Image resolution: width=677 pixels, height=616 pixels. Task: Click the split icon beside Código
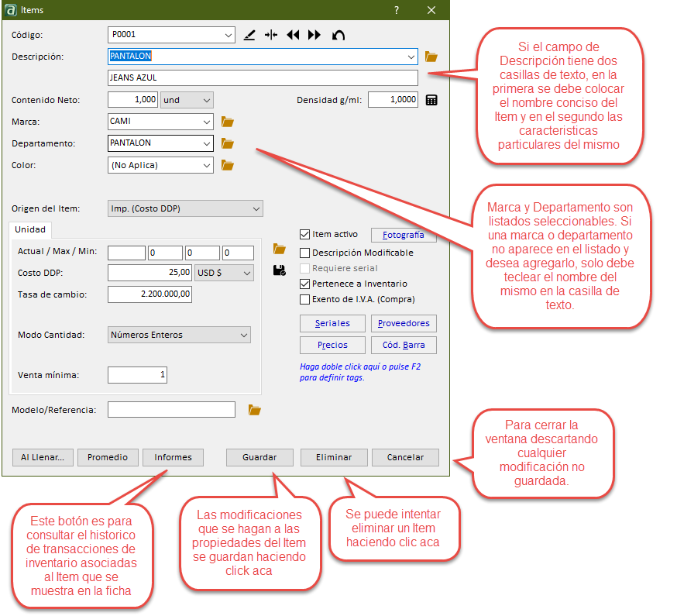point(270,35)
